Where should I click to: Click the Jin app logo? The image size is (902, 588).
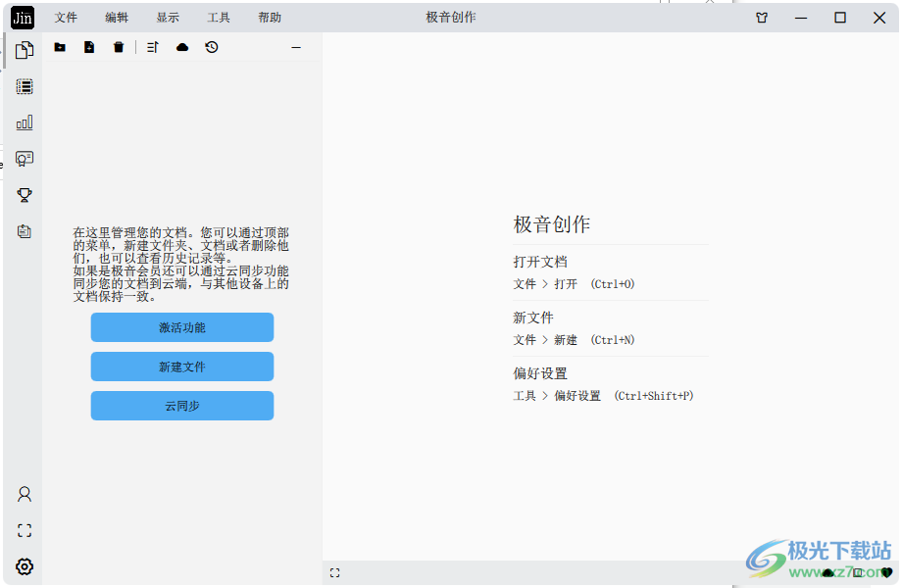click(x=23, y=18)
